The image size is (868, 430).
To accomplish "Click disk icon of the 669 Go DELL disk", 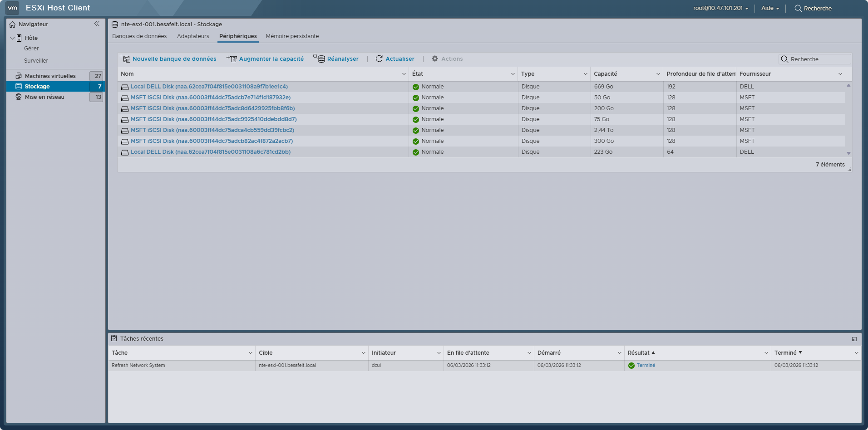I will click(125, 87).
